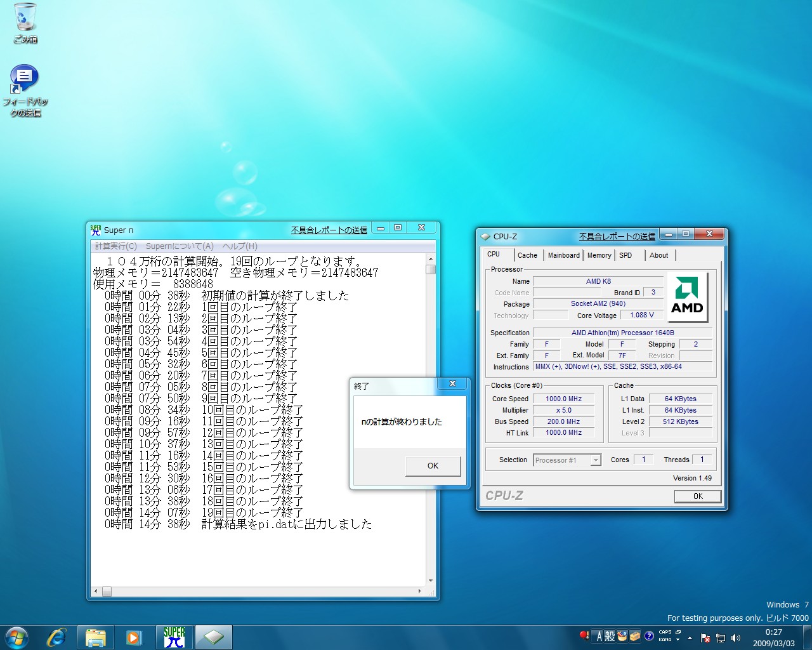Viewport: 812px width, 650px height.
Task: Open the feedback shortcut on the desktop
Action: click(x=25, y=91)
